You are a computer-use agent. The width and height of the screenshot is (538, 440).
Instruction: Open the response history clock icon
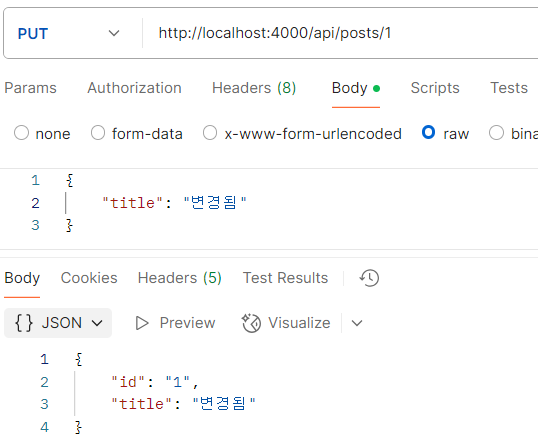point(369,278)
